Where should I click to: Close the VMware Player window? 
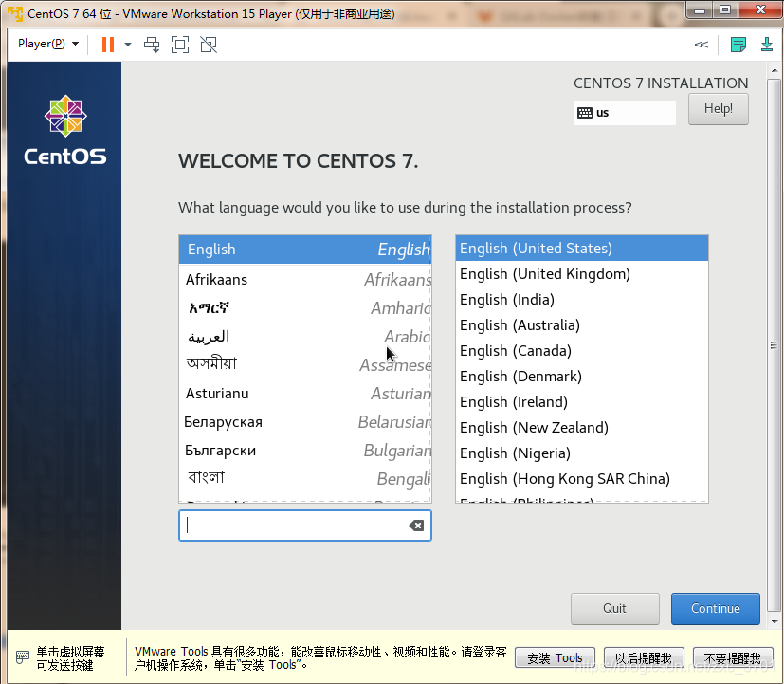(x=759, y=10)
